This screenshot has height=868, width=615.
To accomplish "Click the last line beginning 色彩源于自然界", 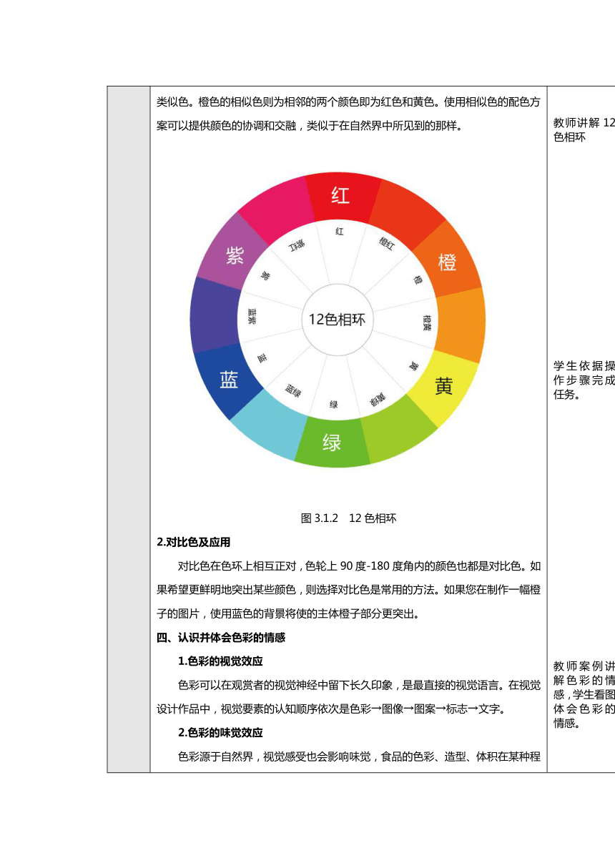I will coord(359,757).
